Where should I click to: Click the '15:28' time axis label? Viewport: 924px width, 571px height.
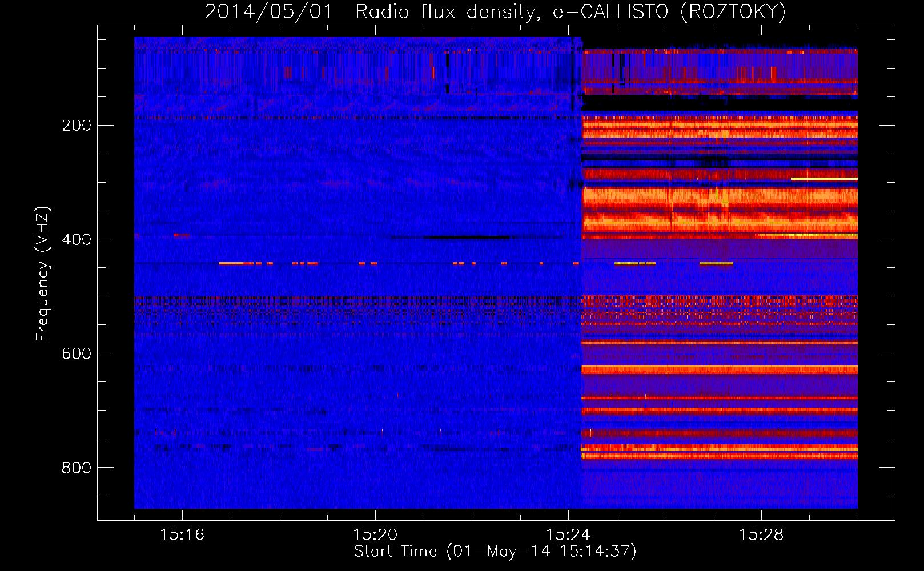pos(761,534)
